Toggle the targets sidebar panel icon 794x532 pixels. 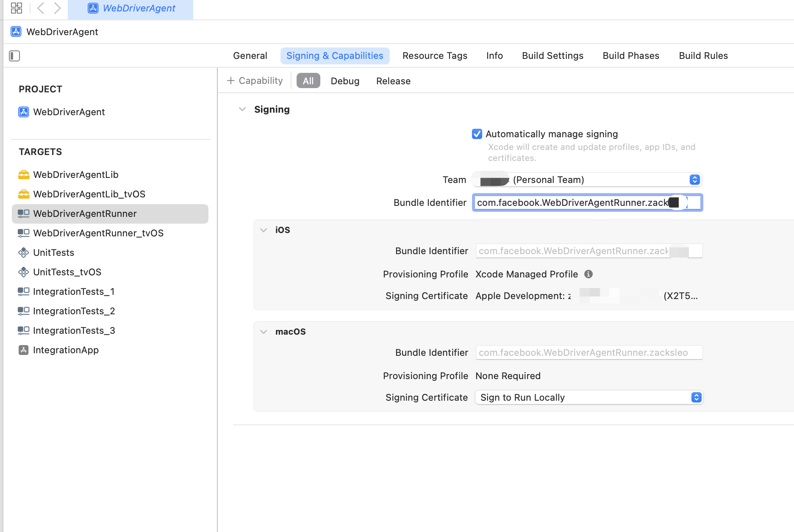coord(14,55)
